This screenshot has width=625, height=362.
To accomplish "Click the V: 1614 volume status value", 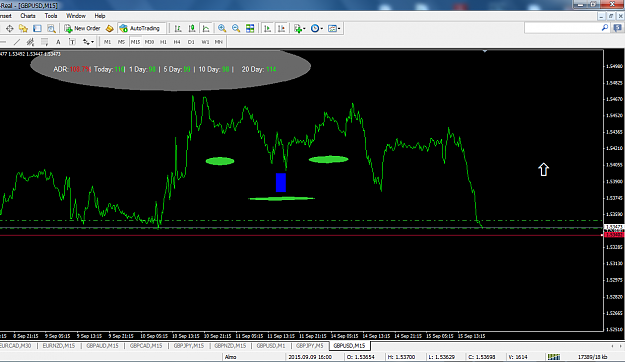I will point(518,357).
